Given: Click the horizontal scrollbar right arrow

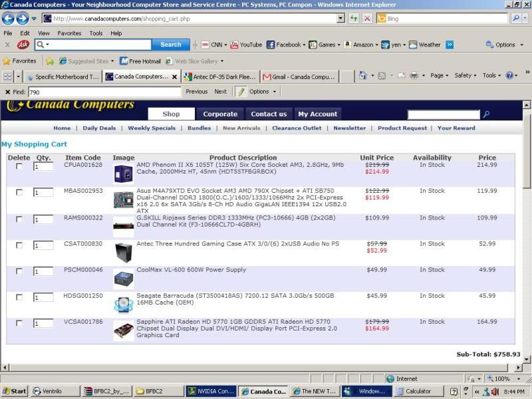Looking at the screenshot, I should 519,368.
